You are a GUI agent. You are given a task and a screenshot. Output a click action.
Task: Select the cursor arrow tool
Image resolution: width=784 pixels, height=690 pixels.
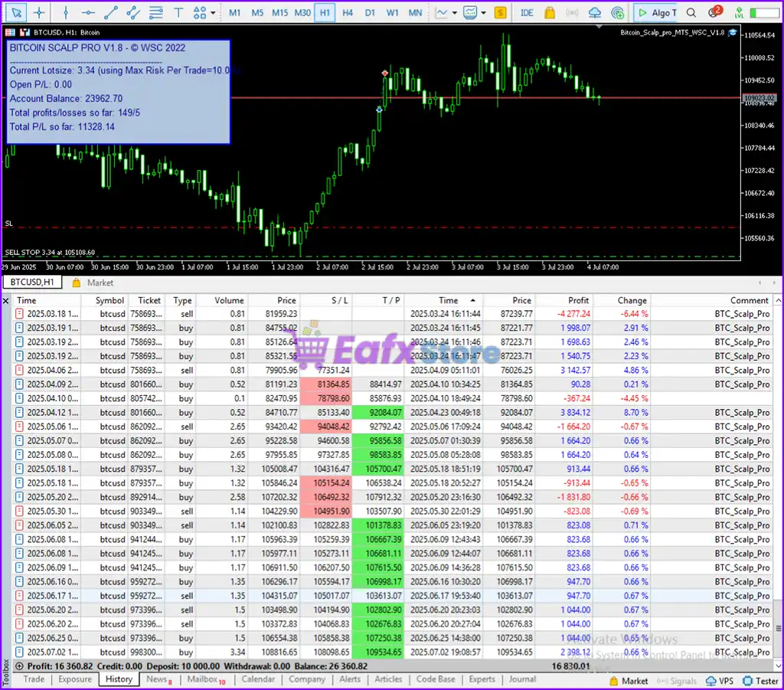tap(16, 12)
